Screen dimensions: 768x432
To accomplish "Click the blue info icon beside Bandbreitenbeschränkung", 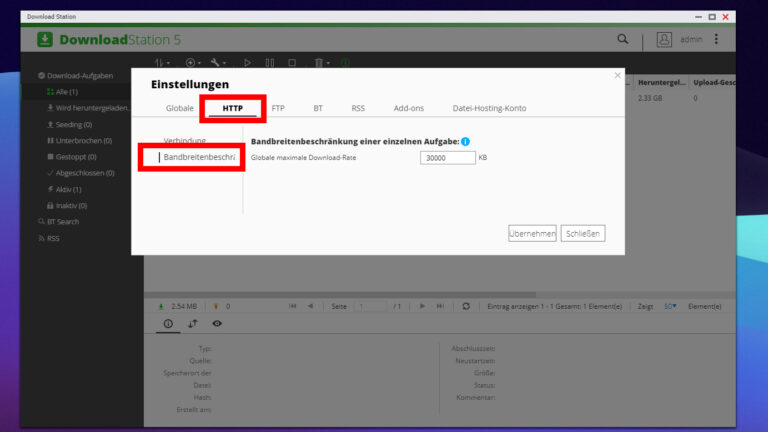I will (465, 142).
